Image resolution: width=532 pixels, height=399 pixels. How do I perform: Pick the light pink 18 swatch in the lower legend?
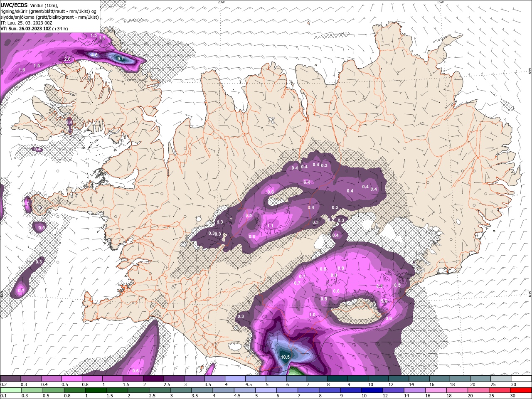pyautogui.click(x=457, y=390)
